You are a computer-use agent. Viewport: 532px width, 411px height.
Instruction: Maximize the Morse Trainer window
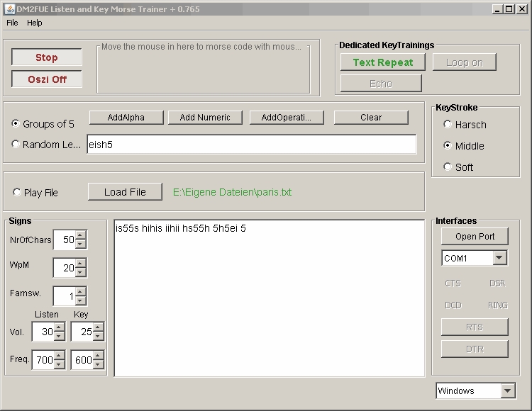[509, 9]
